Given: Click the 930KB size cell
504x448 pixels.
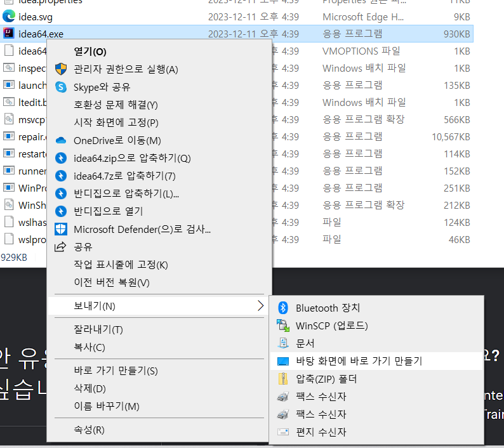Looking at the screenshot, I should (x=457, y=34).
